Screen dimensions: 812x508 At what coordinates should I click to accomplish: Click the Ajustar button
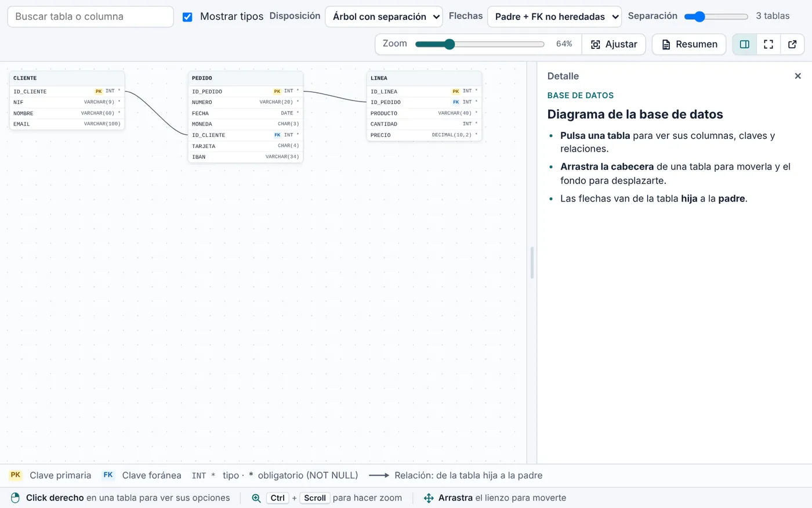(614, 44)
